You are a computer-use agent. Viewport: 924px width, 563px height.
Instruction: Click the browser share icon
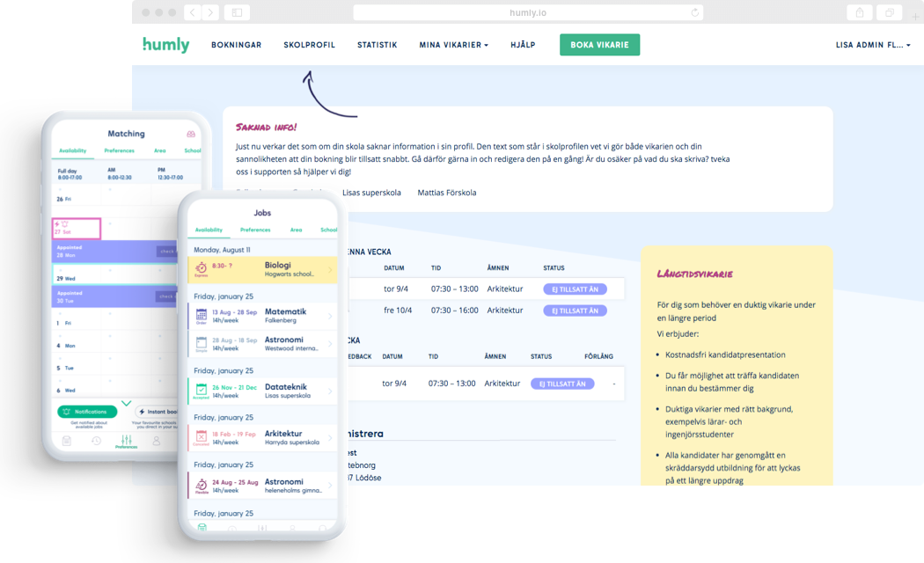pos(860,12)
